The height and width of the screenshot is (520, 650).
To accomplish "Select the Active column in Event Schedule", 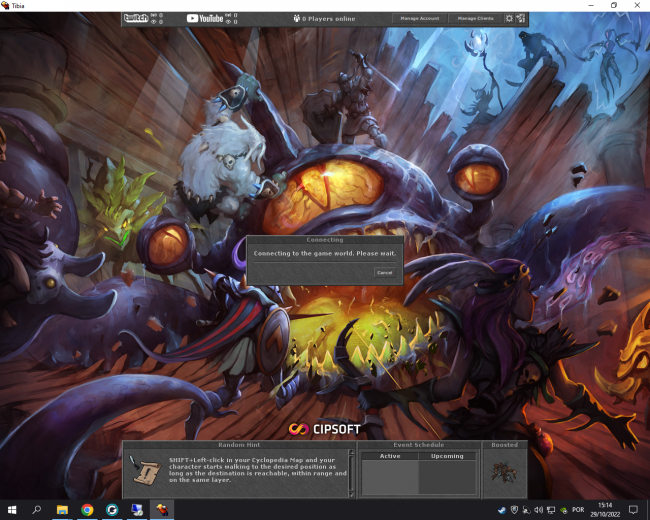I will [x=390, y=456].
